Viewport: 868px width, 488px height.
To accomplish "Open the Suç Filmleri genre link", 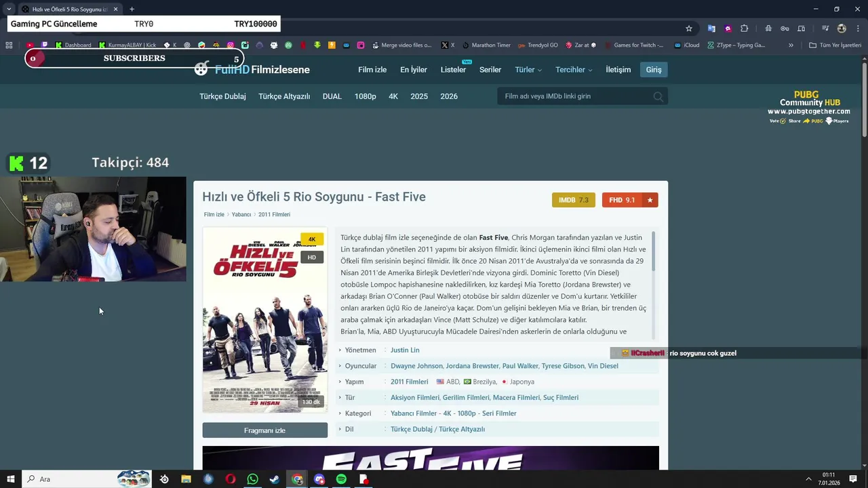I will [x=561, y=398].
